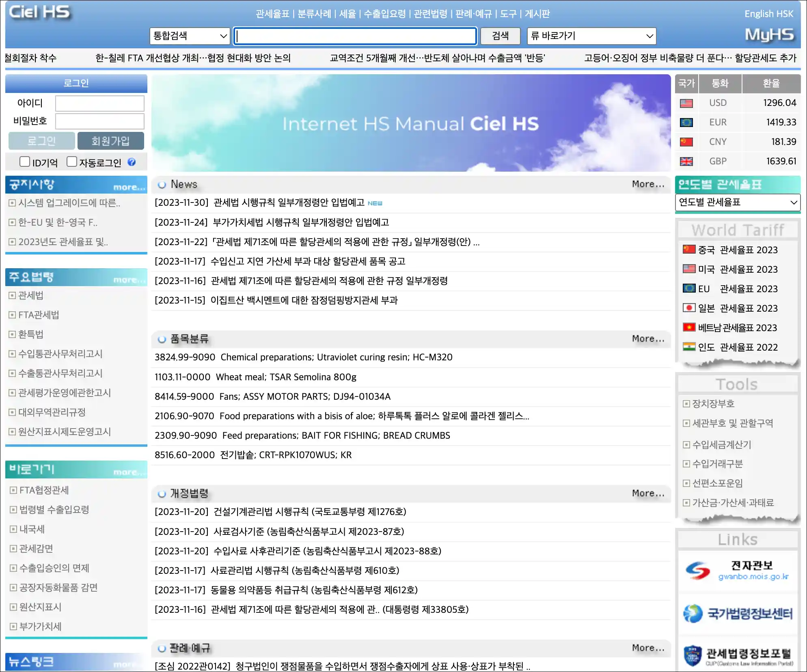Open the 연도별 관세율표 dropdown

point(738,202)
